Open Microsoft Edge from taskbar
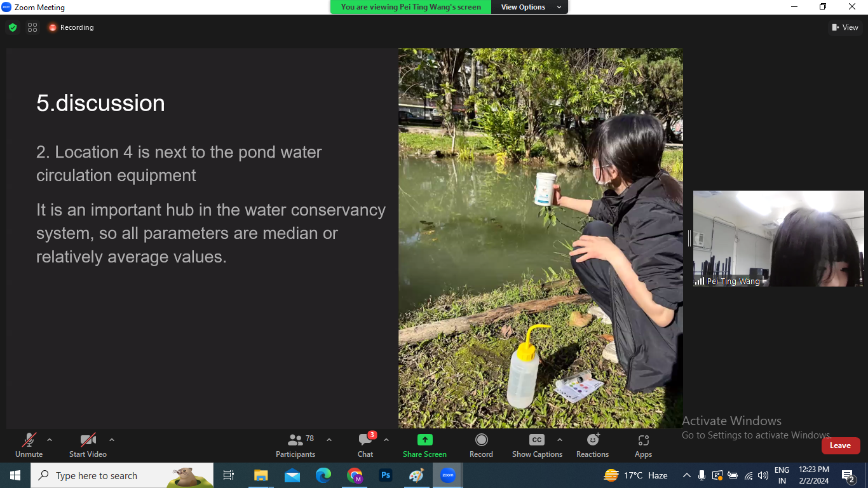Image resolution: width=868 pixels, height=488 pixels. click(x=323, y=475)
